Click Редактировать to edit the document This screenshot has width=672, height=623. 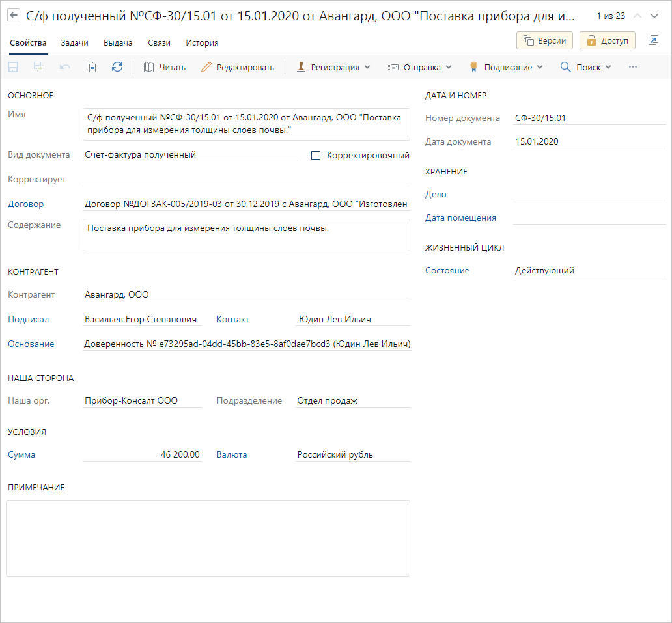(x=238, y=67)
